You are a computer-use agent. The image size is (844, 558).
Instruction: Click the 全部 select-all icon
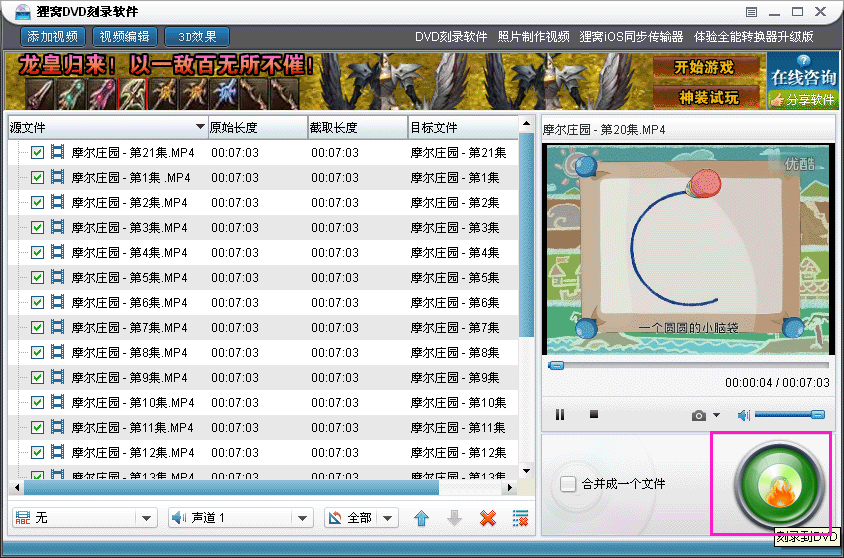click(335, 518)
